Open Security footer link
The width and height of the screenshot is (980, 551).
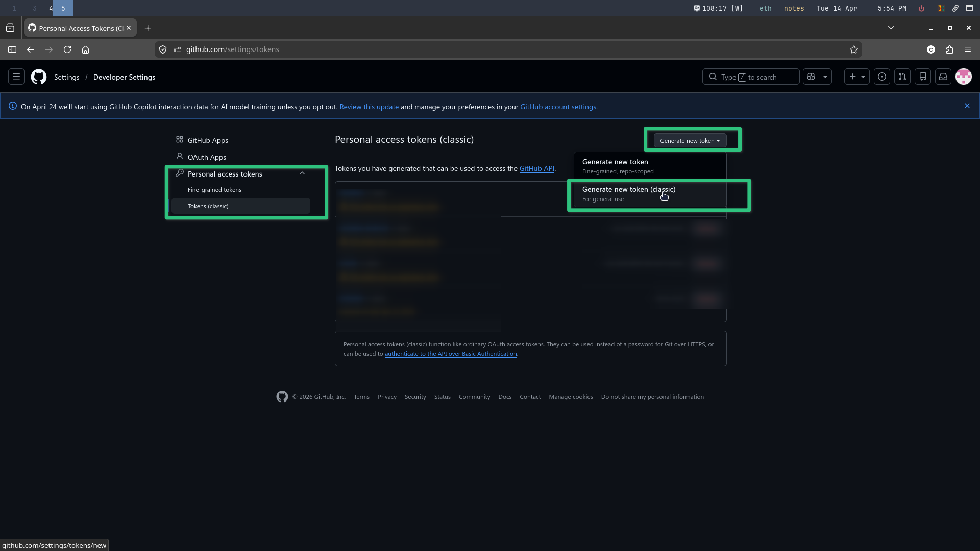pyautogui.click(x=415, y=397)
